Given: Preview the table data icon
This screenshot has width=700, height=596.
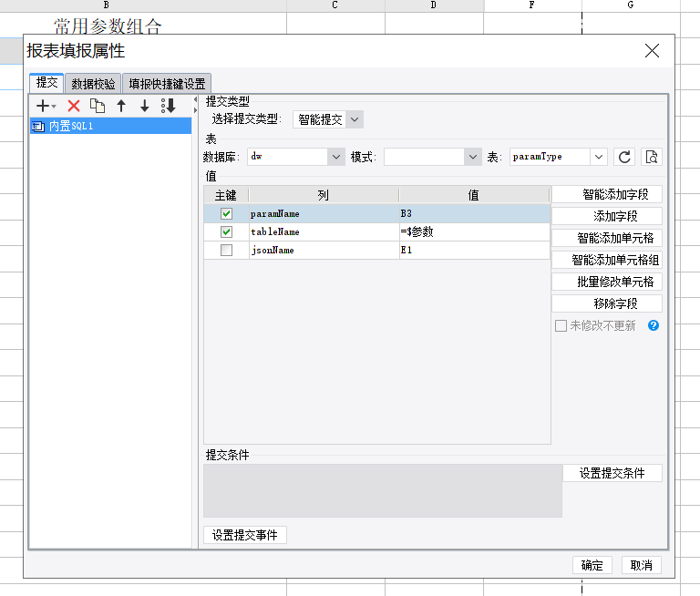Looking at the screenshot, I should 652,157.
